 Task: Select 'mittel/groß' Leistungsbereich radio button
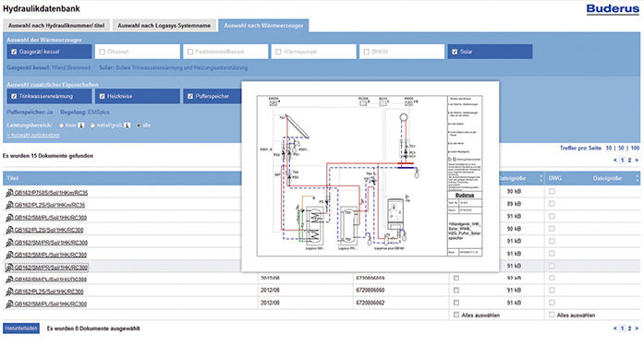92,125
